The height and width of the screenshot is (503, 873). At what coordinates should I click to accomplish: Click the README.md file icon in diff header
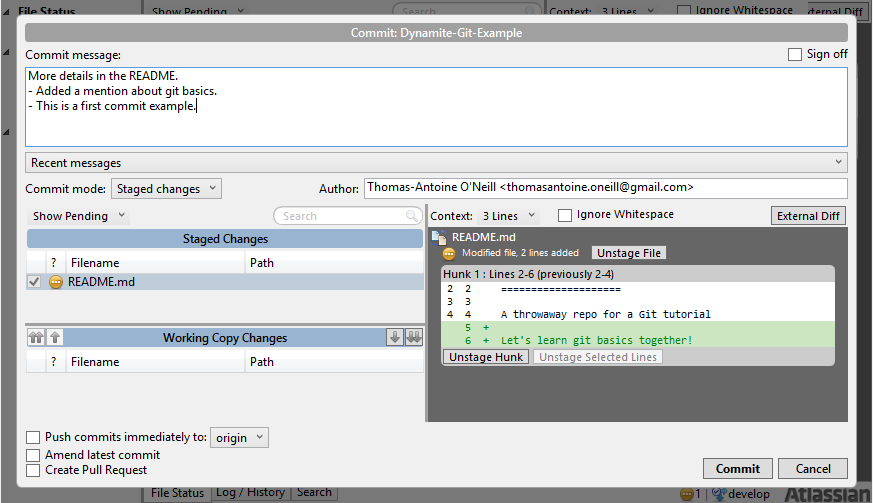coord(439,238)
